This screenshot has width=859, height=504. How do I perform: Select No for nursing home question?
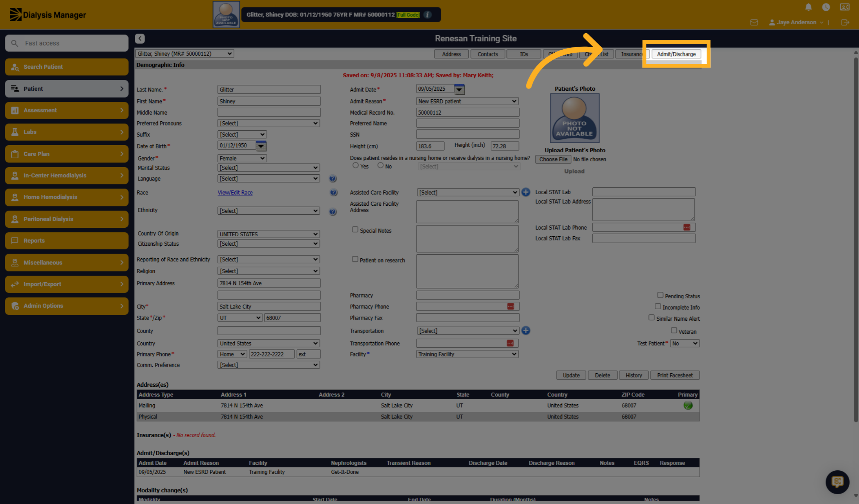380,165
